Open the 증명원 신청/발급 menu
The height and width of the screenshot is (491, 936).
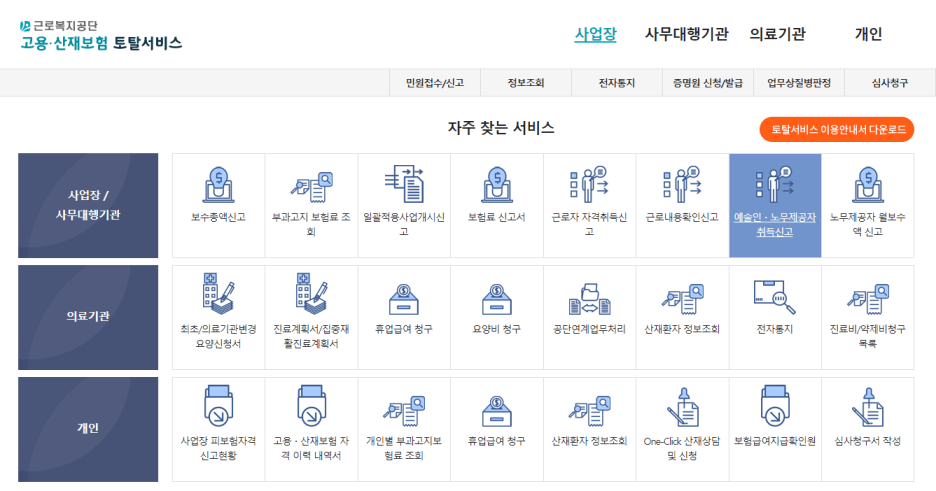pyautogui.click(x=708, y=83)
